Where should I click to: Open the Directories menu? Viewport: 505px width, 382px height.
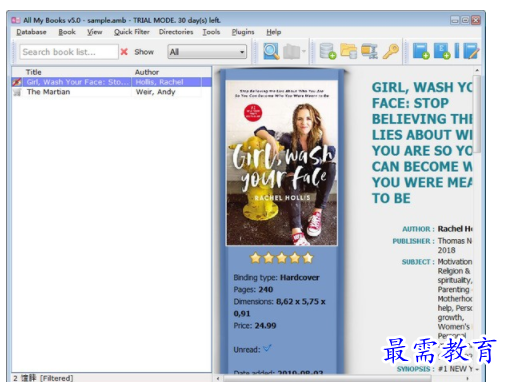point(176,32)
